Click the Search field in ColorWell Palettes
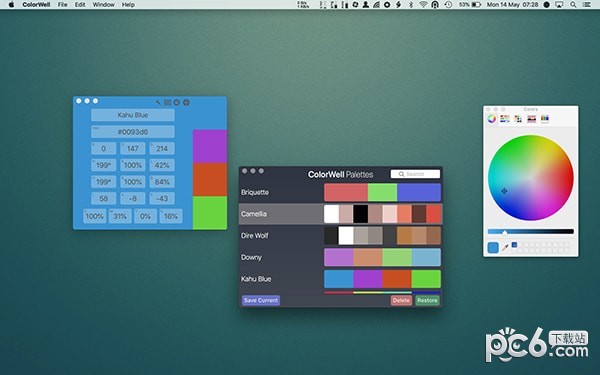This screenshot has width=600, height=375. [415, 174]
